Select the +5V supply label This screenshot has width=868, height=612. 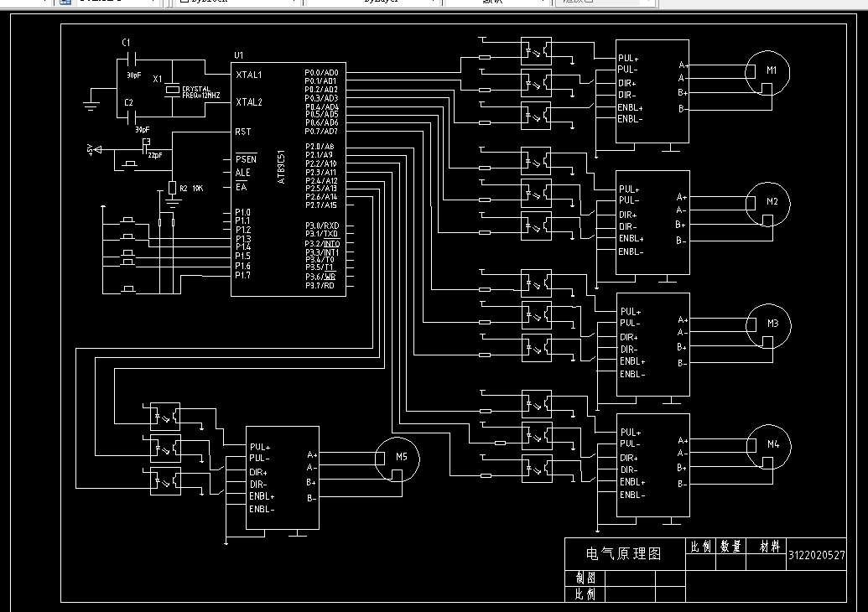click(x=90, y=149)
